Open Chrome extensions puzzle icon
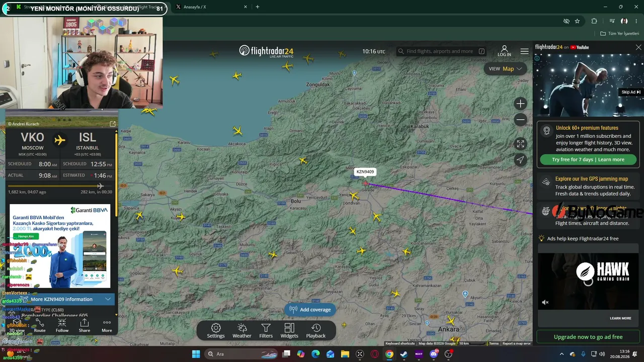The width and height of the screenshot is (644, 362). coord(594,21)
